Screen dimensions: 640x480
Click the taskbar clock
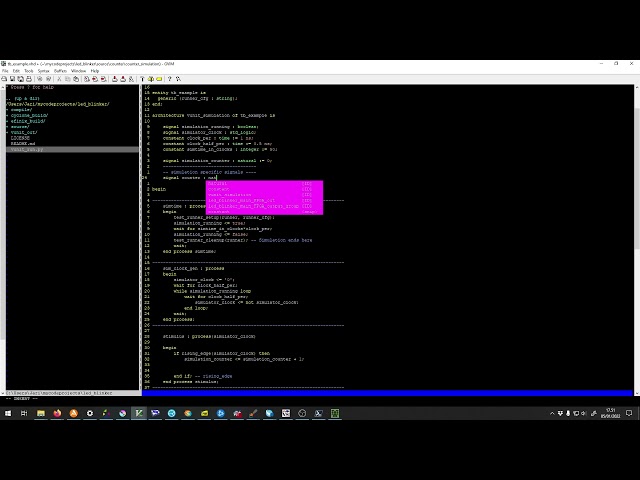611,413
